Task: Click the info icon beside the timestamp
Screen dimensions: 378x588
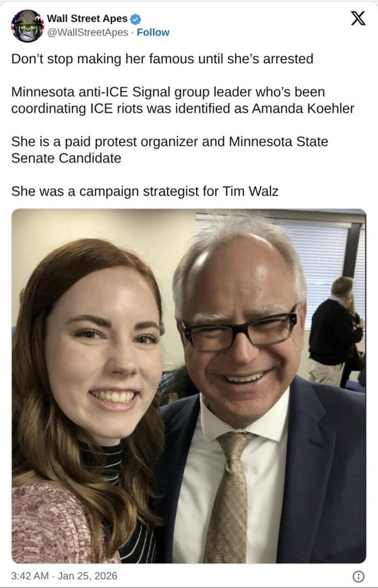Action: click(x=358, y=575)
